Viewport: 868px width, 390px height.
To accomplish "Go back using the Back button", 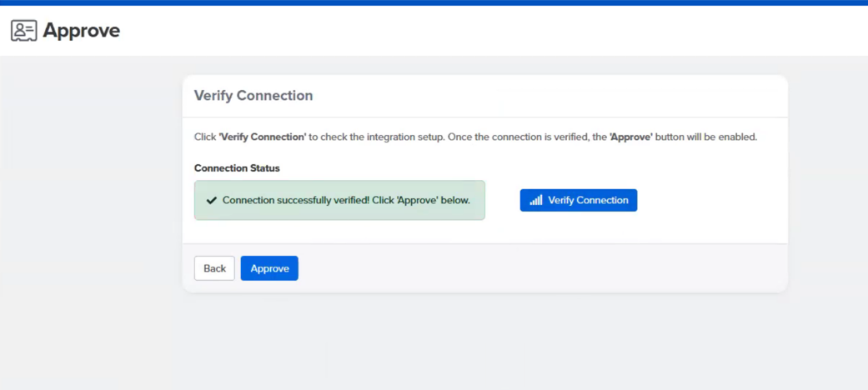I will (214, 268).
